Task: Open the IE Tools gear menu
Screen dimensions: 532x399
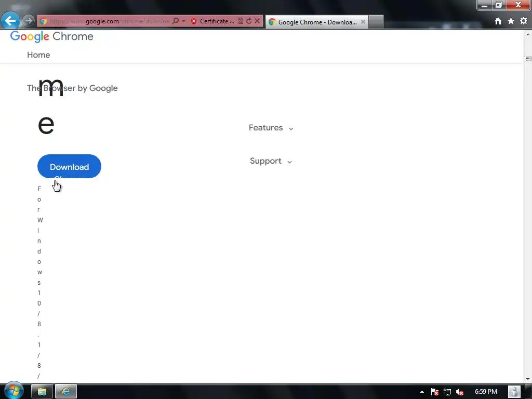Action: 524,21
